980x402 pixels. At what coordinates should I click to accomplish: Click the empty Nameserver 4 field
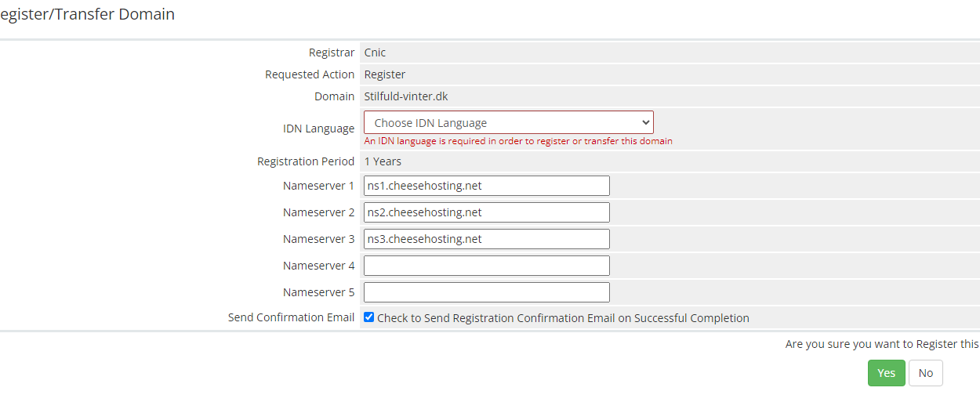pos(486,266)
